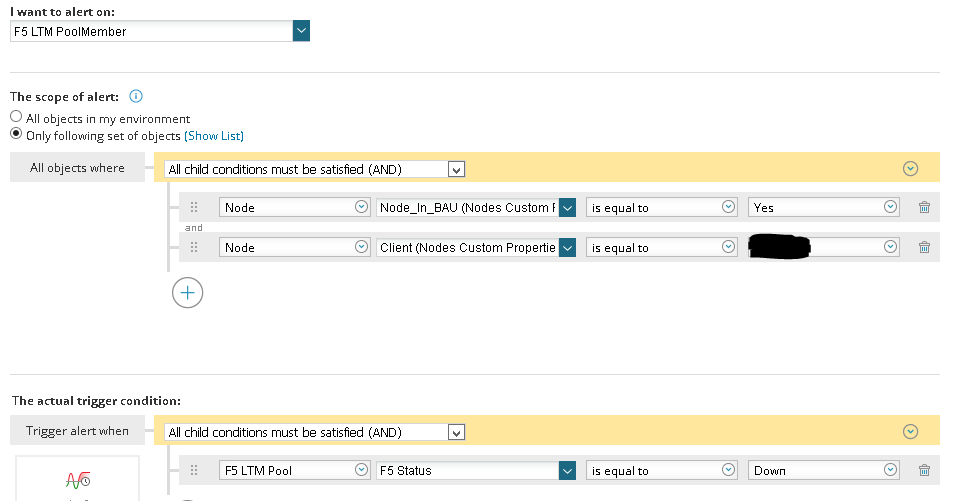Delete the F5 Status trigger condition
Screen dimensions: 963x501
924,470
